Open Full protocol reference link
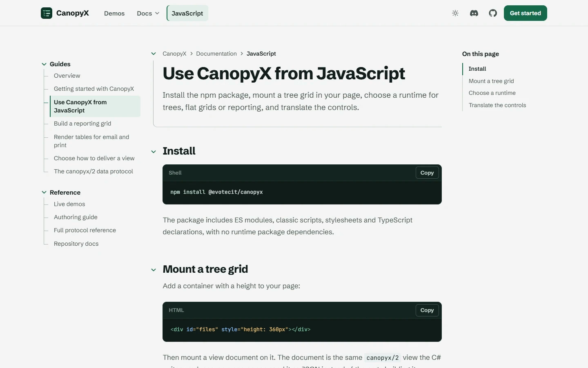588x368 pixels. 85,230
